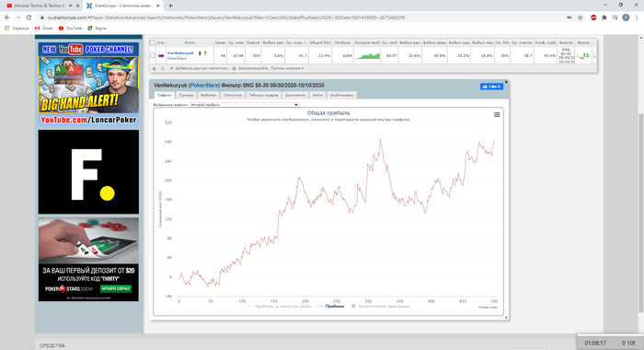Sort by Игрок column header
Image resolution: width=644 pixels, height=350 pixels.
click(190, 42)
